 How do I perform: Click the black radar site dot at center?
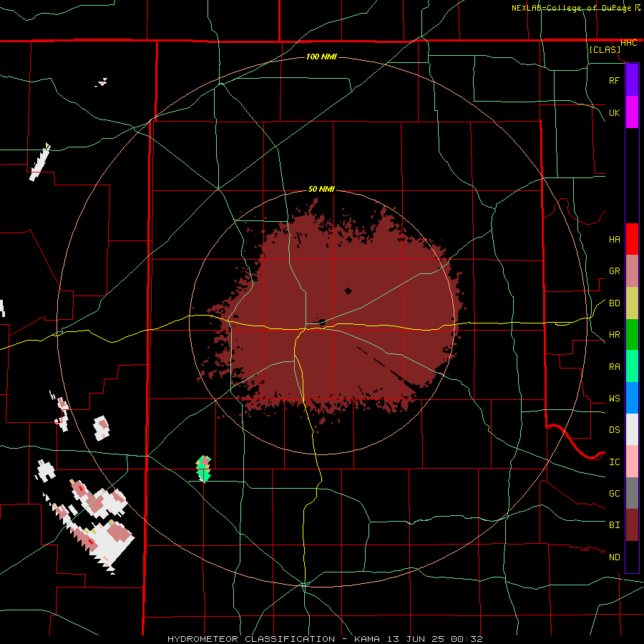click(x=322, y=322)
